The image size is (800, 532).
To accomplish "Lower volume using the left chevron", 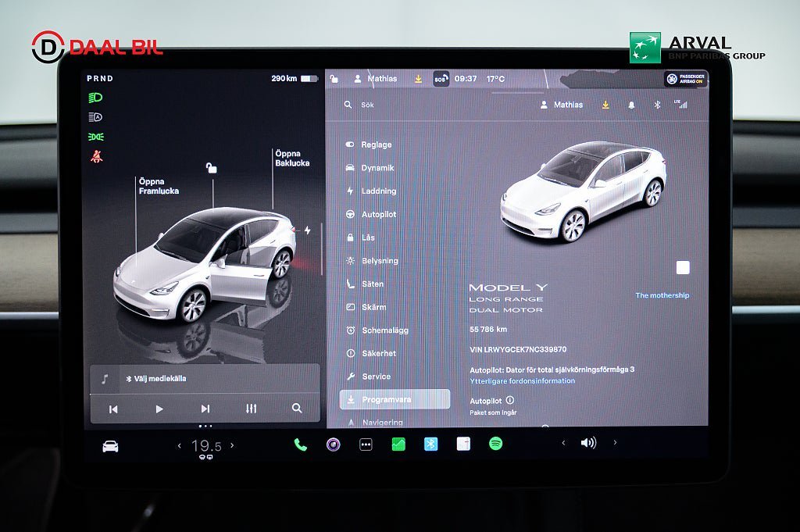I will tap(563, 443).
